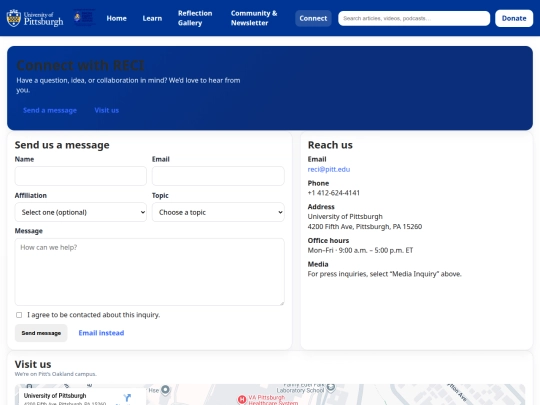Screen dimensions: 540x405
Task: Open the Home nav item
Action: 116,18
